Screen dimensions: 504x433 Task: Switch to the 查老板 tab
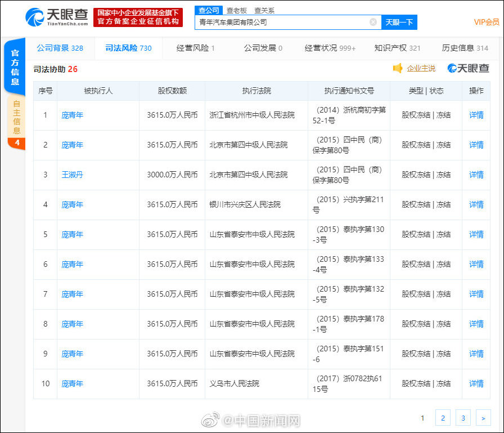(x=237, y=10)
